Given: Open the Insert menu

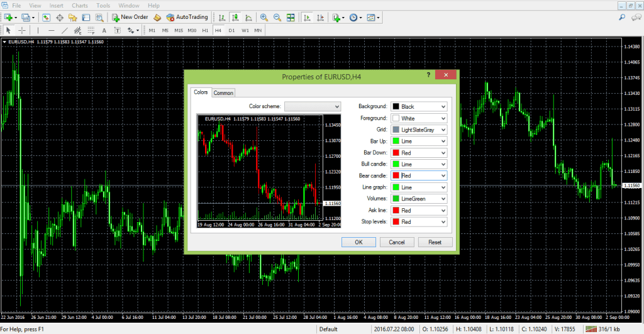Looking at the screenshot, I should pyautogui.click(x=56, y=5).
